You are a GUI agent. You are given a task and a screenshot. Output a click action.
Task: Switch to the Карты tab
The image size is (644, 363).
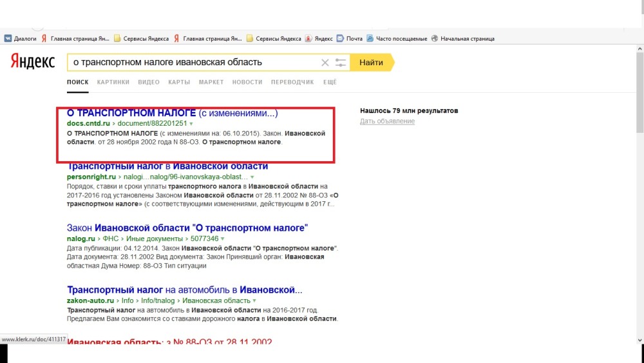(x=179, y=83)
